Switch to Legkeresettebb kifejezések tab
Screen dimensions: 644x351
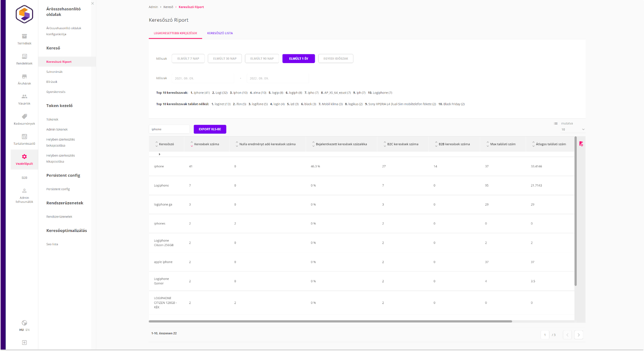[175, 33]
